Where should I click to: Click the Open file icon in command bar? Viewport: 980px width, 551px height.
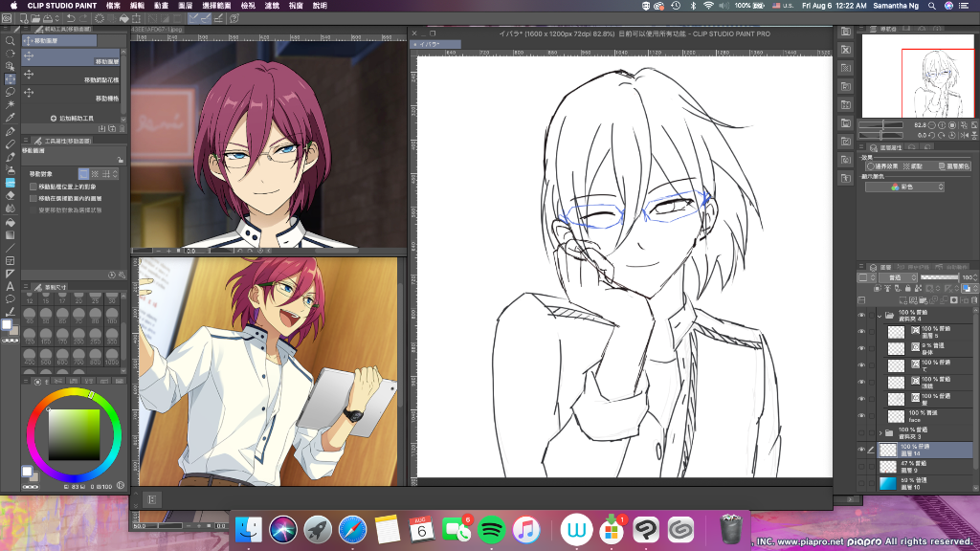tap(35, 18)
